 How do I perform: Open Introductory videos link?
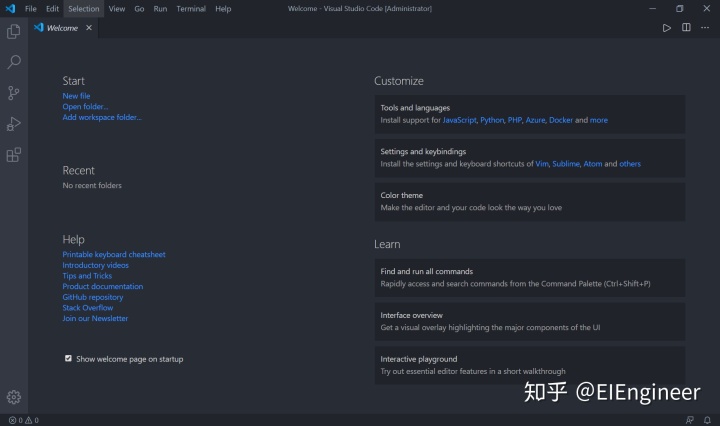[96, 265]
